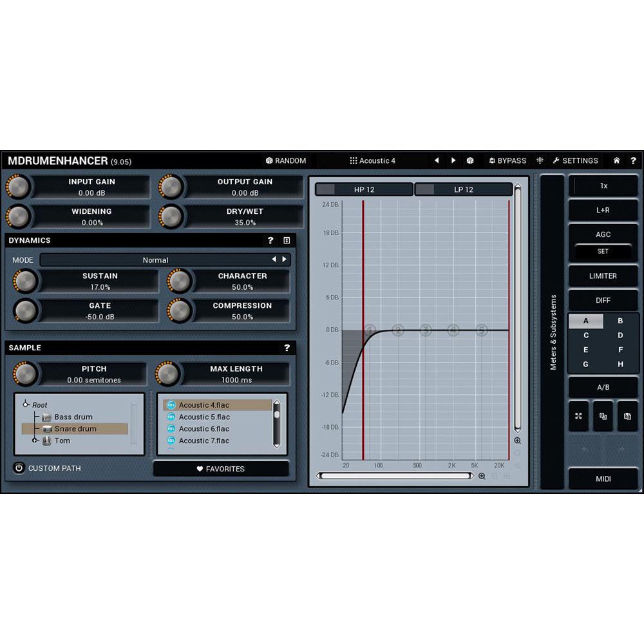Click the help icon in the Dynamics panel
This screenshot has width=644, height=644.
270,240
